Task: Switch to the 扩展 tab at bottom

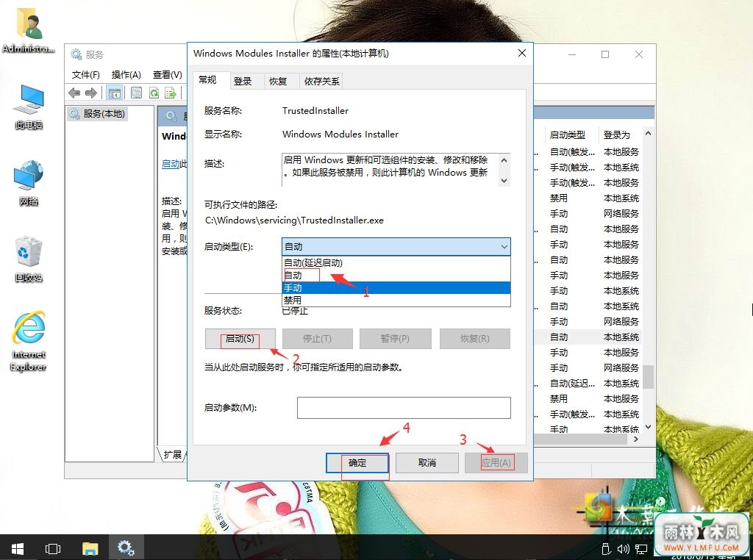Action: coord(172,454)
